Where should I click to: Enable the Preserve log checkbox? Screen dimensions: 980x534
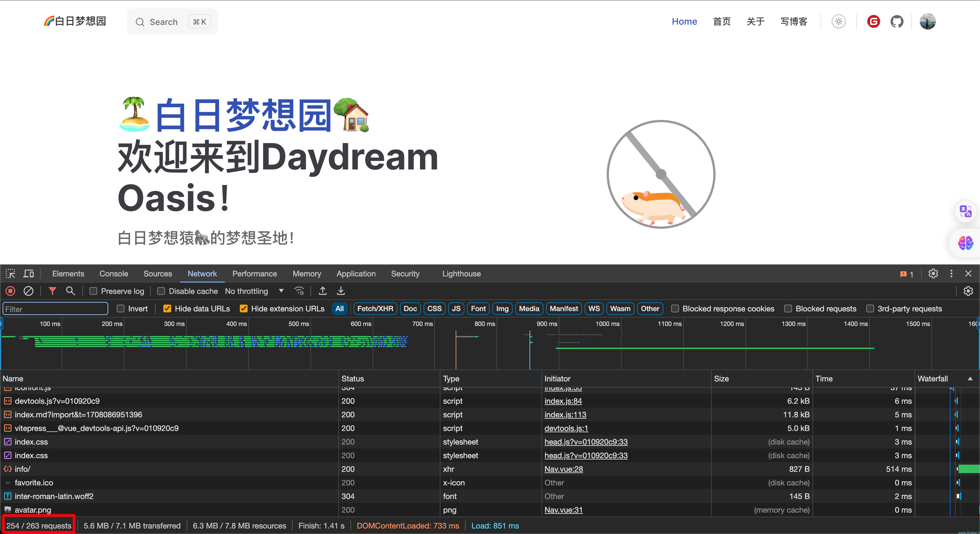pyautogui.click(x=93, y=291)
